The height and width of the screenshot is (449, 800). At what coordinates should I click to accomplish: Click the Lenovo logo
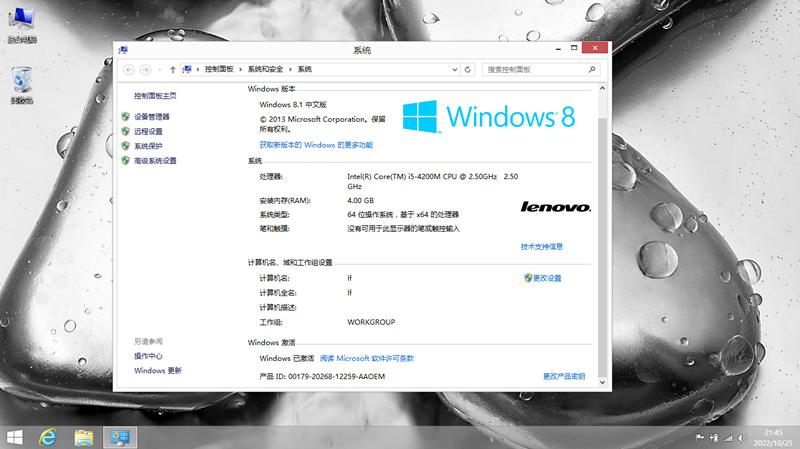coord(556,207)
